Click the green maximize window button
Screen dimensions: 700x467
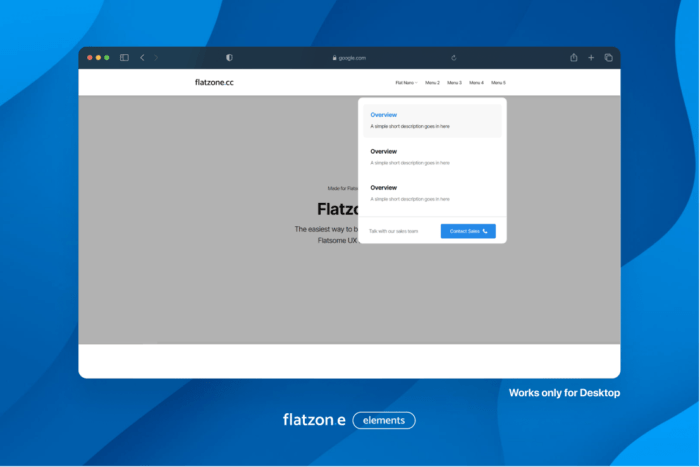point(107,58)
